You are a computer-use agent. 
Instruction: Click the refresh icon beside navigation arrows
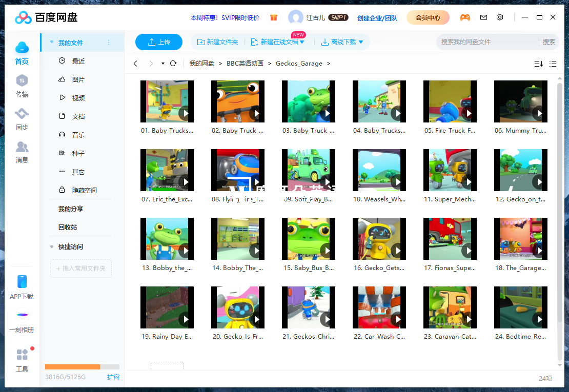[173, 64]
